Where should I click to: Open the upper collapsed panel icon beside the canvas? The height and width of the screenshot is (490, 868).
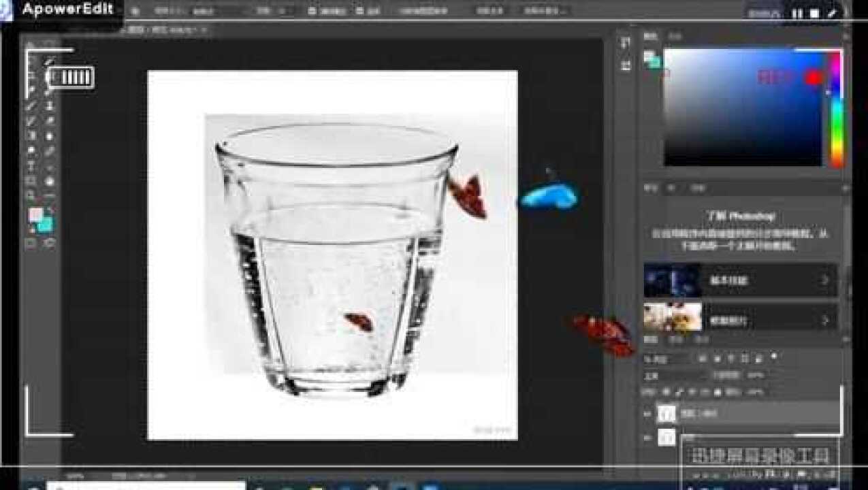(x=625, y=42)
